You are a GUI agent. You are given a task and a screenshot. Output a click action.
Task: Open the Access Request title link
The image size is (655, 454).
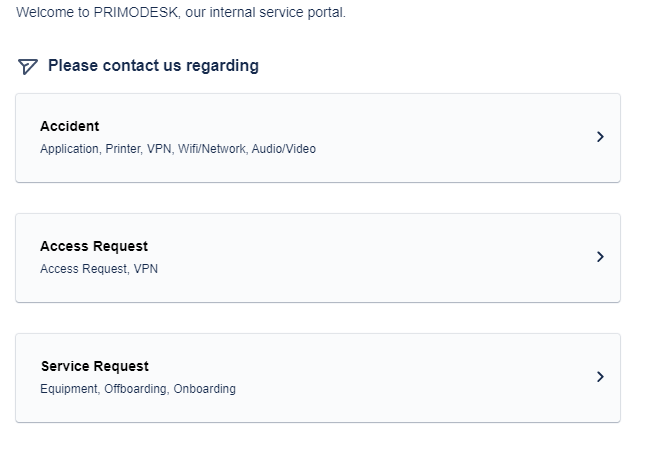click(x=94, y=246)
